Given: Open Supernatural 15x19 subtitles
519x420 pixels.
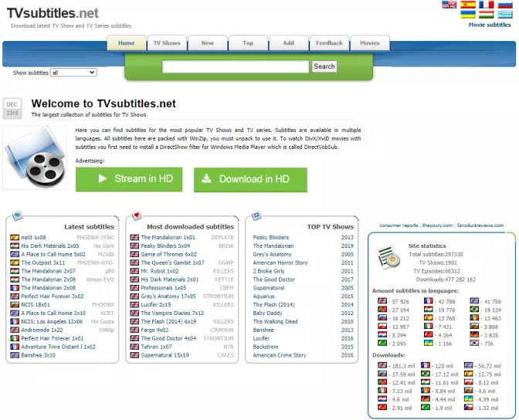Looking at the screenshot, I should pos(165,355).
